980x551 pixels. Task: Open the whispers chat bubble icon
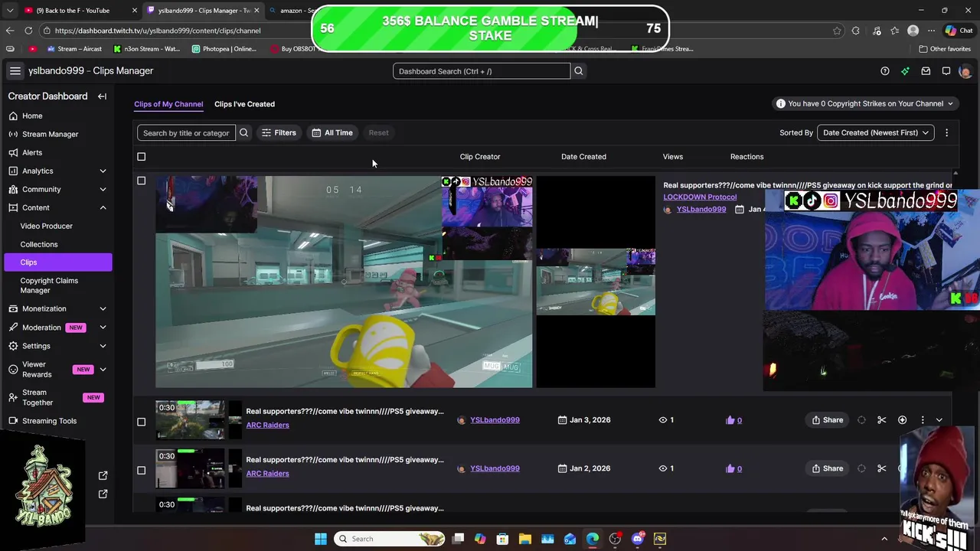pyautogui.click(x=946, y=71)
